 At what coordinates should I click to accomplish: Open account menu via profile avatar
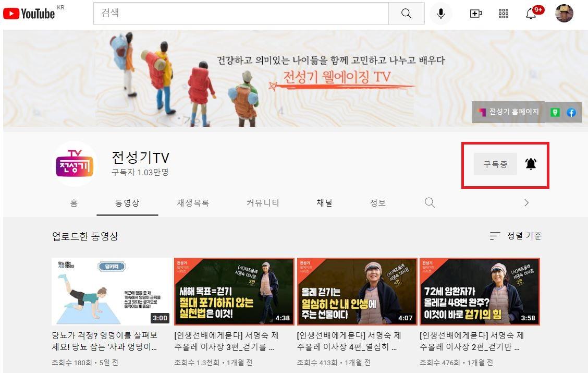pos(565,14)
